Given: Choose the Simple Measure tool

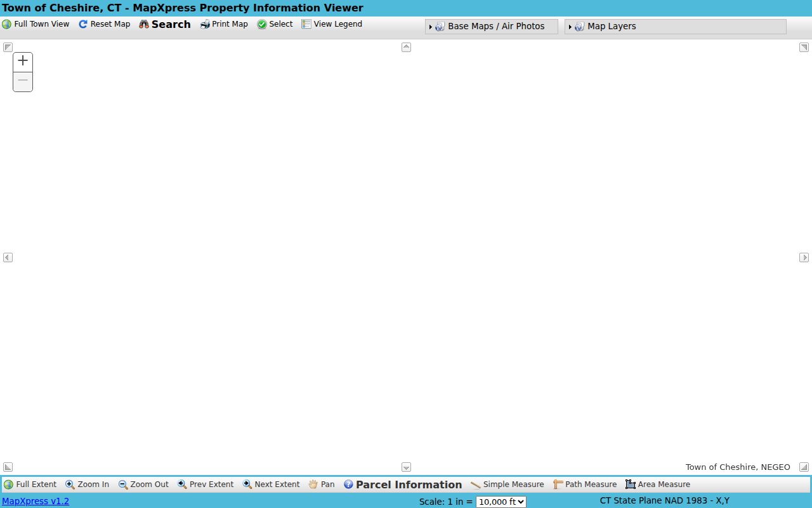Looking at the screenshot, I should [507, 485].
